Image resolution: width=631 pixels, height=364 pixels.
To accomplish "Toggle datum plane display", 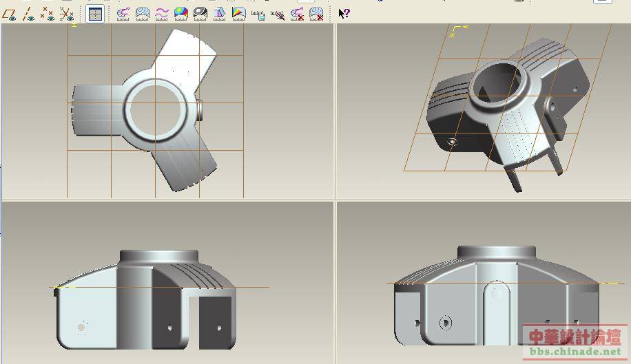I will coord(10,13).
